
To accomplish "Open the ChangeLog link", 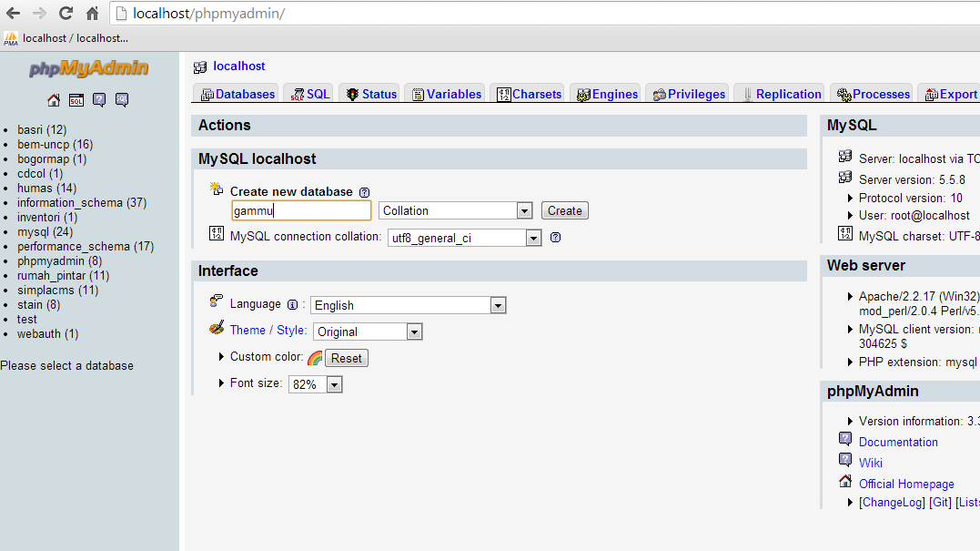I will click(x=892, y=502).
